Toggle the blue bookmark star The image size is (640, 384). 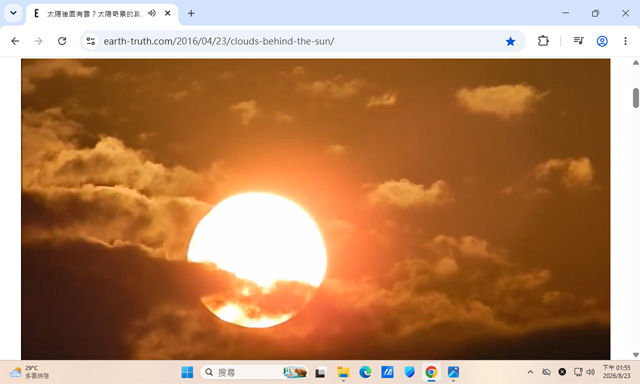[510, 41]
